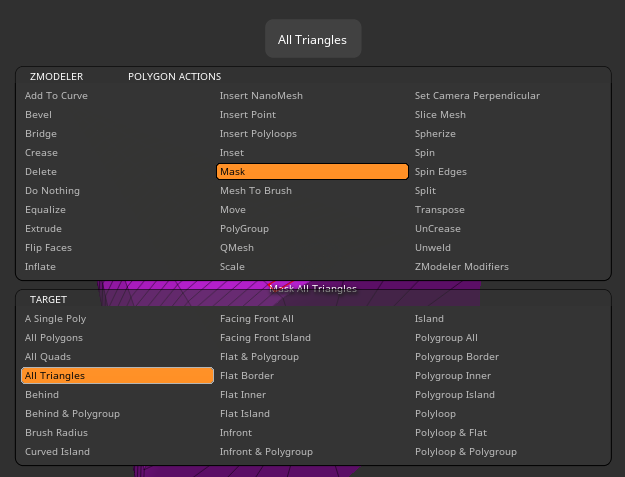Choose the Extrude action
The width and height of the screenshot is (625, 477).
pyautogui.click(x=43, y=229)
